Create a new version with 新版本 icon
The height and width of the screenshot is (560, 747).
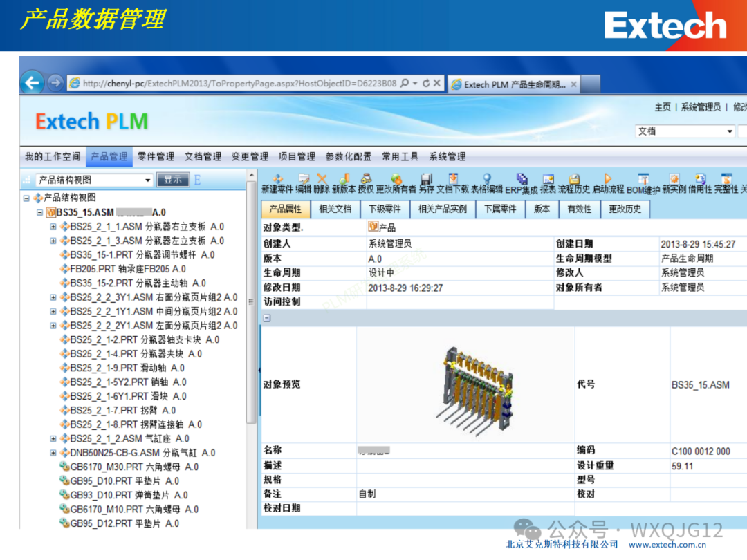click(344, 179)
